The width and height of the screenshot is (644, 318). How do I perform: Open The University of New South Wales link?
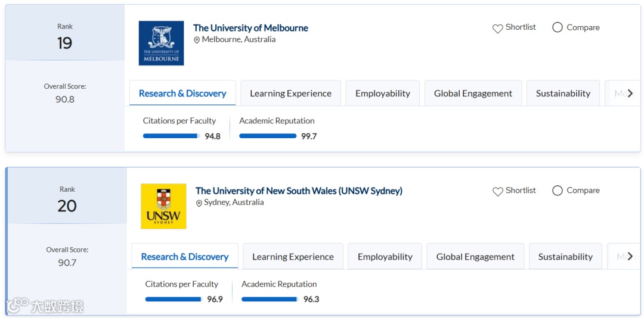pyautogui.click(x=299, y=191)
